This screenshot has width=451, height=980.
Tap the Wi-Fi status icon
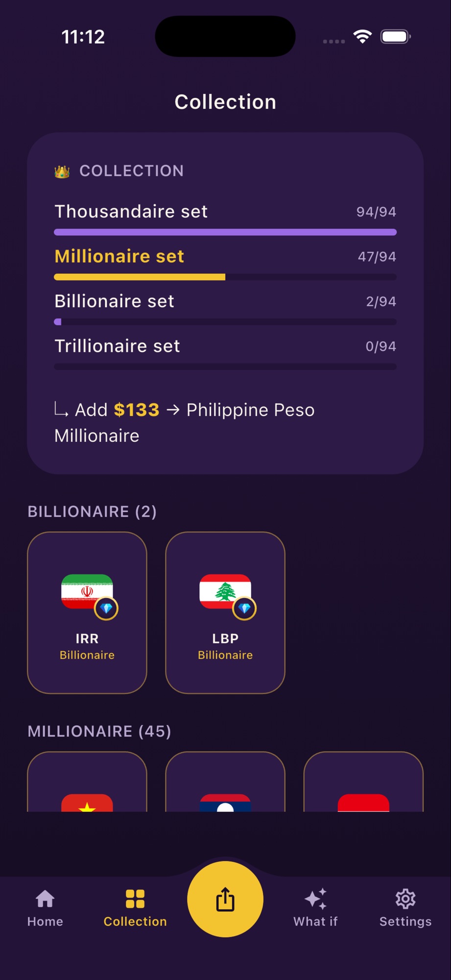click(362, 37)
